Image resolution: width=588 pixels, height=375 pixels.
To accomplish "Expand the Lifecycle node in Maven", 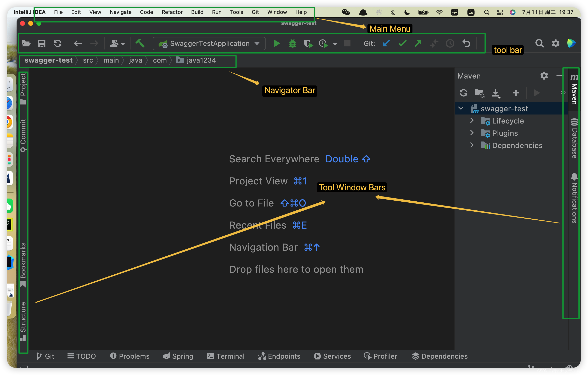I will tap(472, 120).
